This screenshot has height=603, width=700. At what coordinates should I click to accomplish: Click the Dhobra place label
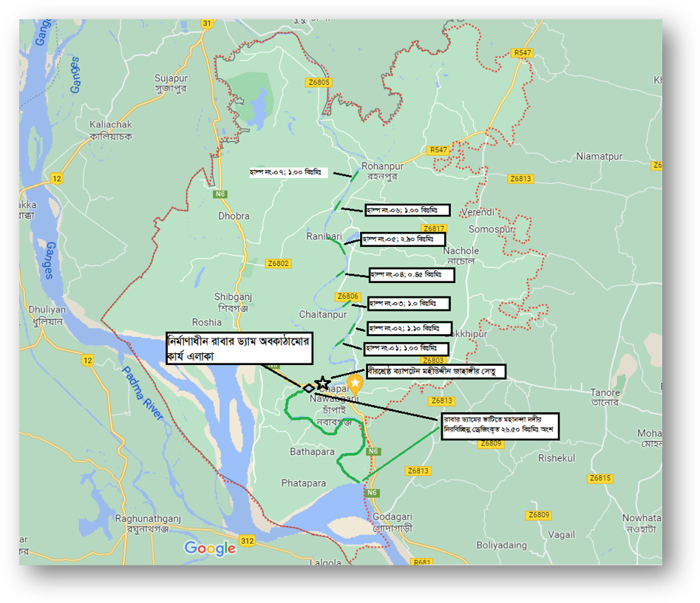click(234, 216)
